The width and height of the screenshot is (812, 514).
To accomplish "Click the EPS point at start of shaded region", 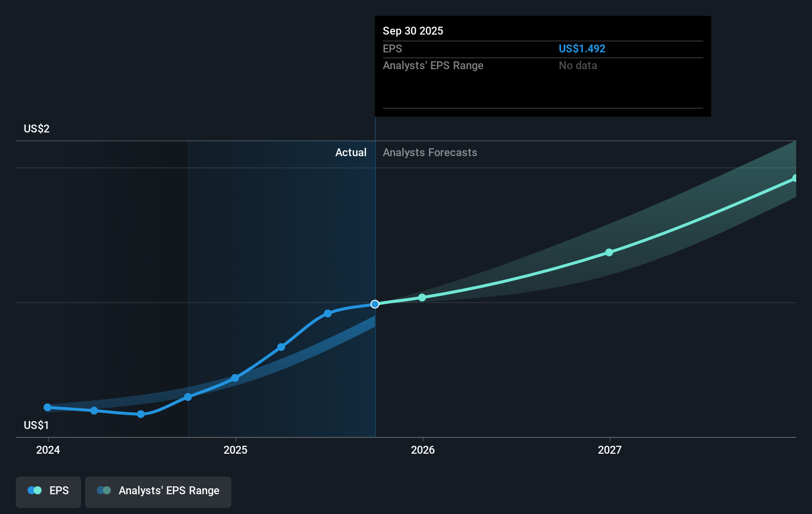I will [188, 397].
